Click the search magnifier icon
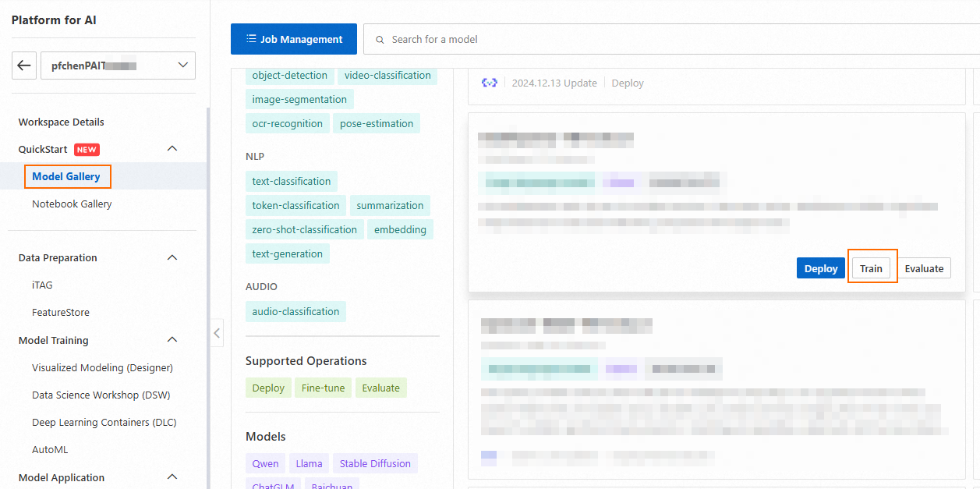 (x=380, y=39)
